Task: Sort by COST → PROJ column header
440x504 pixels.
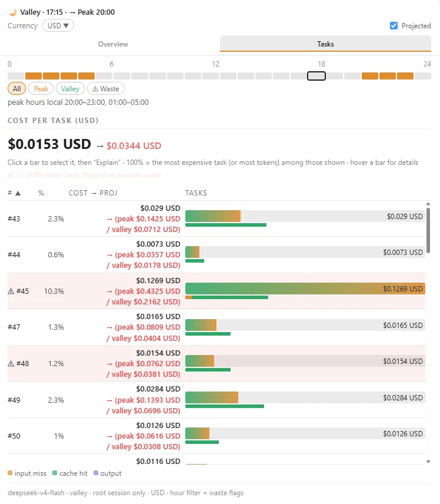Action: pyautogui.click(x=93, y=193)
